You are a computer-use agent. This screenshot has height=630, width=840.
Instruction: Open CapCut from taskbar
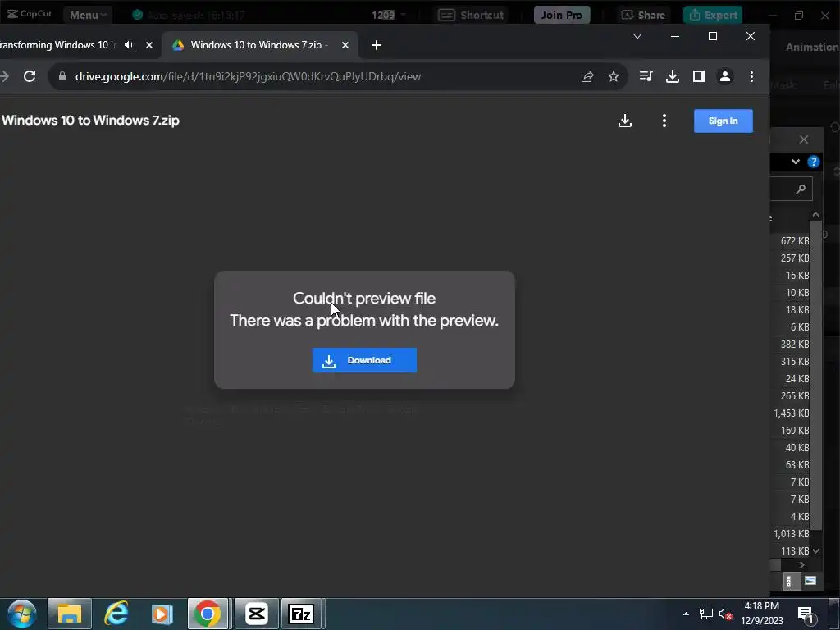coord(257,614)
